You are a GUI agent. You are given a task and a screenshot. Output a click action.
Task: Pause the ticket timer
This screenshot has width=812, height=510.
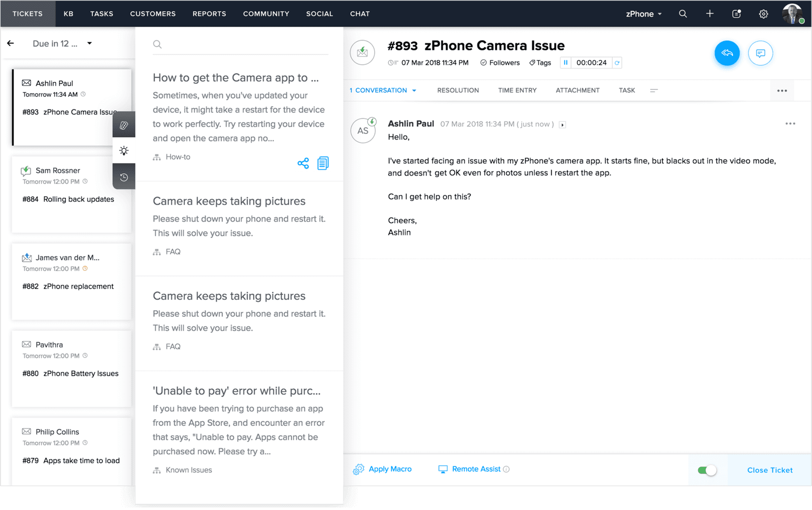coord(565,62)
